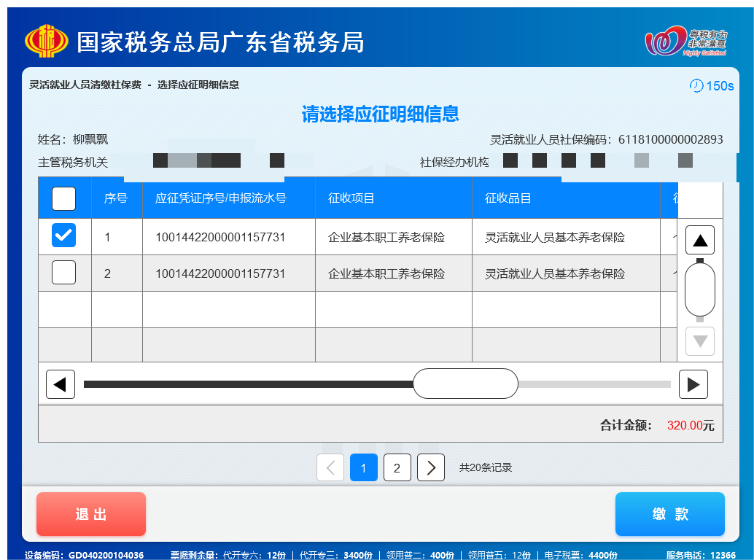Click the vertical scrollbar handle
Viewport: 754px width, 560px height.
(699, 289)
